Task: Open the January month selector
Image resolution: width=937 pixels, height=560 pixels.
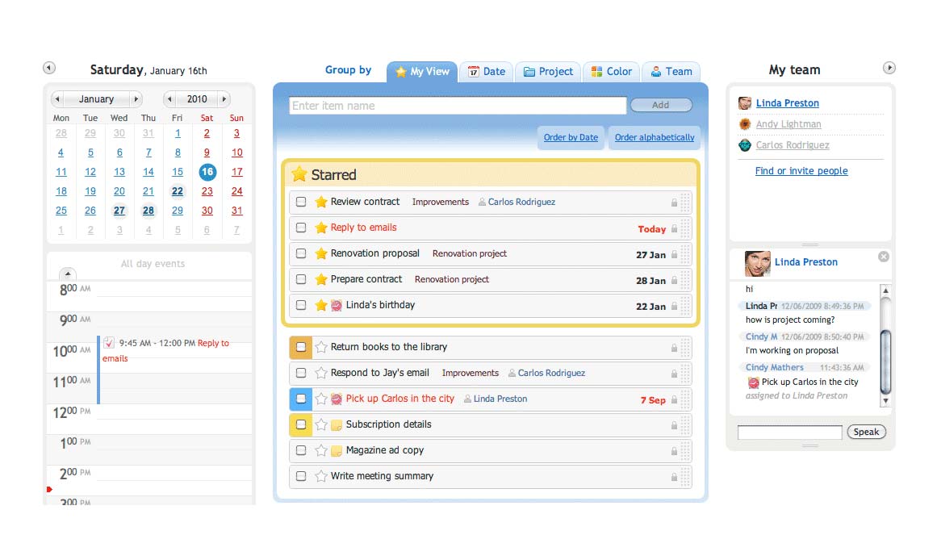Action: [x=96, y=99]
